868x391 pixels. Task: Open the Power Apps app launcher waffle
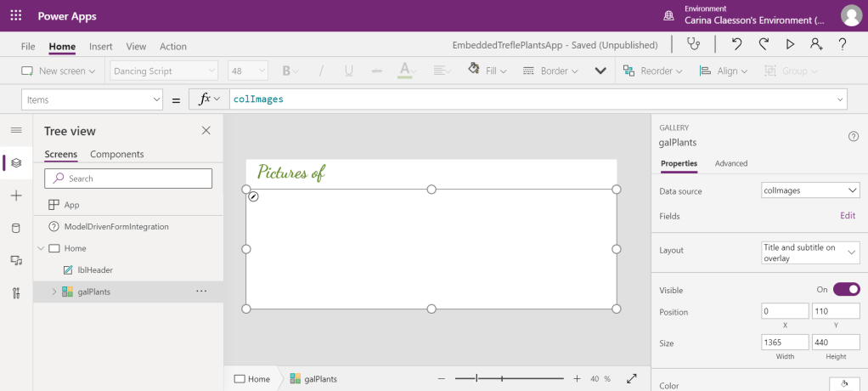(15, 16)
